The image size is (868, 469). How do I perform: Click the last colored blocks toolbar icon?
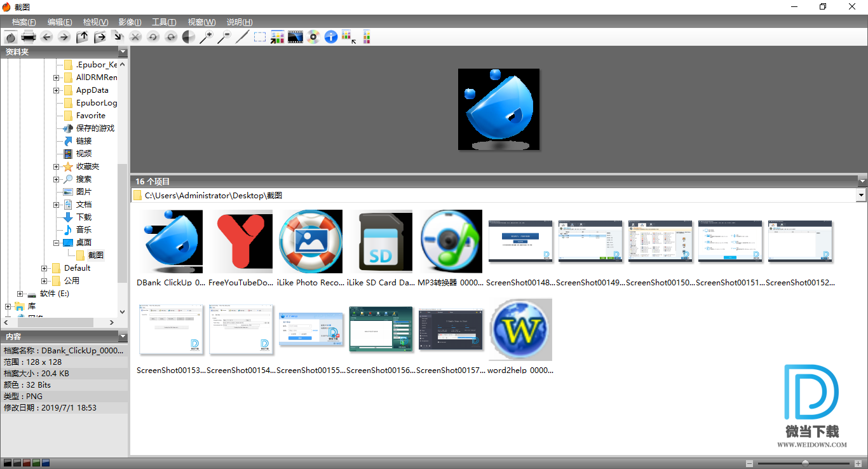367,37
